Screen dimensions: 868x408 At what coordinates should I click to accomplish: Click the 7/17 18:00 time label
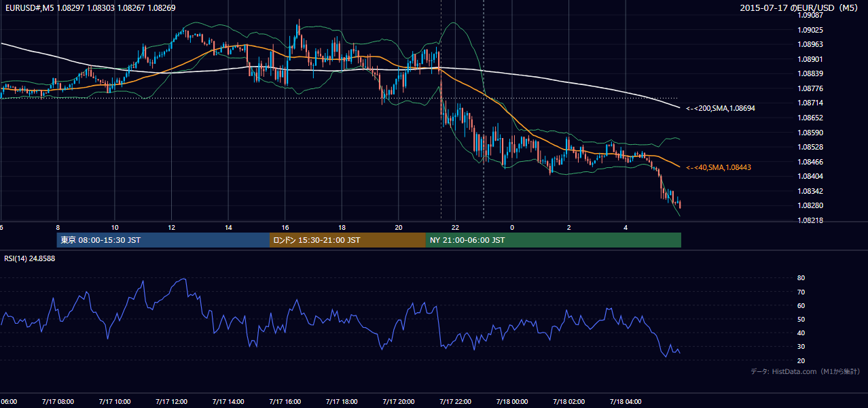[x=342, y=402]
